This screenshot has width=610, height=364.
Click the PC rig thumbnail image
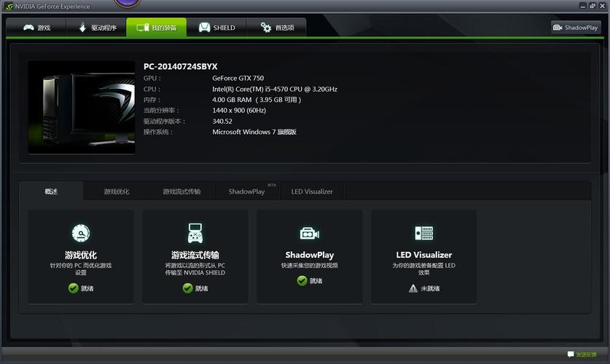[x=82, y=108]
